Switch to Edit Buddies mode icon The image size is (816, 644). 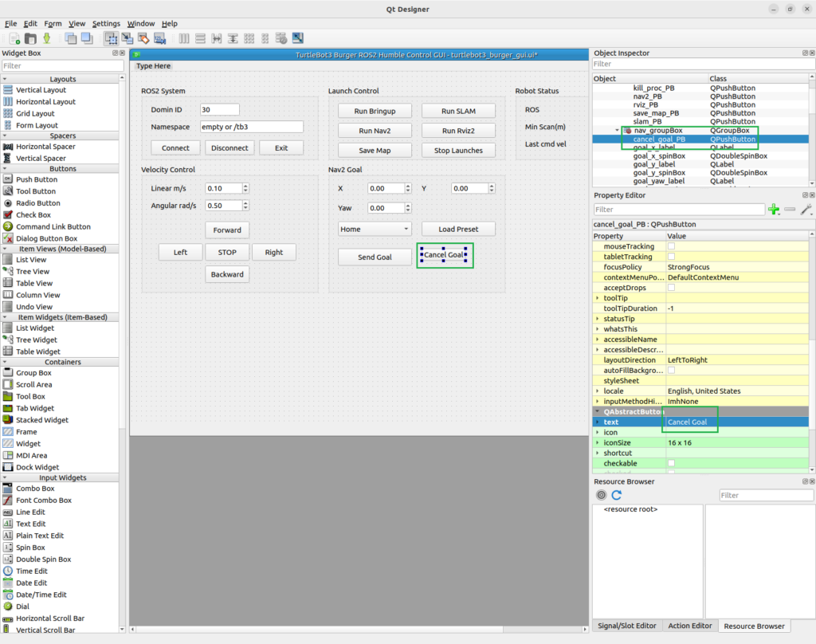[143, 38]
